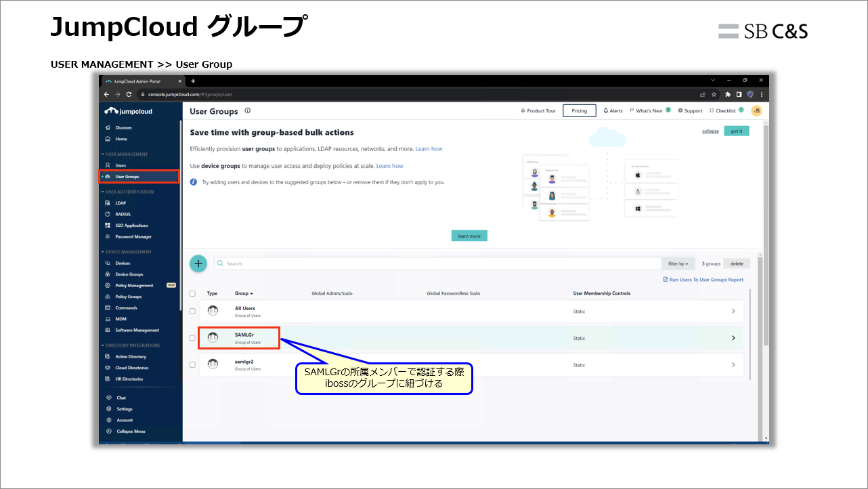Screen dimensions: 868x489
Task: Open LDAP settings in sidebar
Action: pos(120,203)
